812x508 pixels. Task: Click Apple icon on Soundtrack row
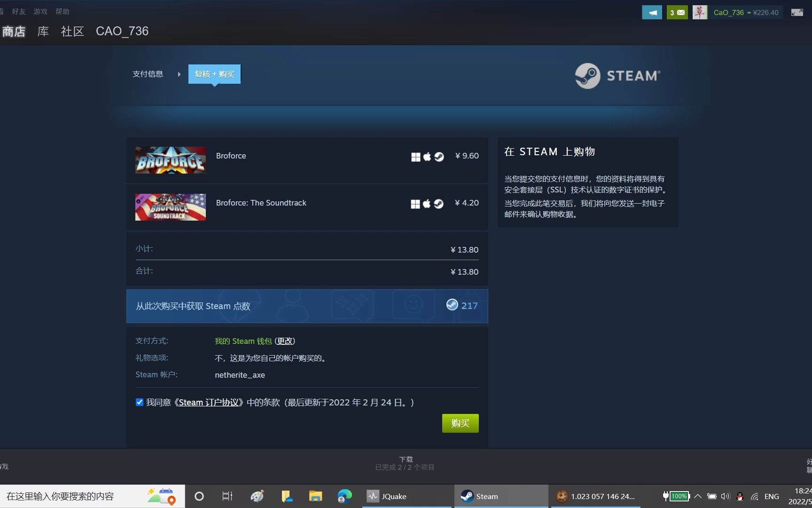pos(427,204)
